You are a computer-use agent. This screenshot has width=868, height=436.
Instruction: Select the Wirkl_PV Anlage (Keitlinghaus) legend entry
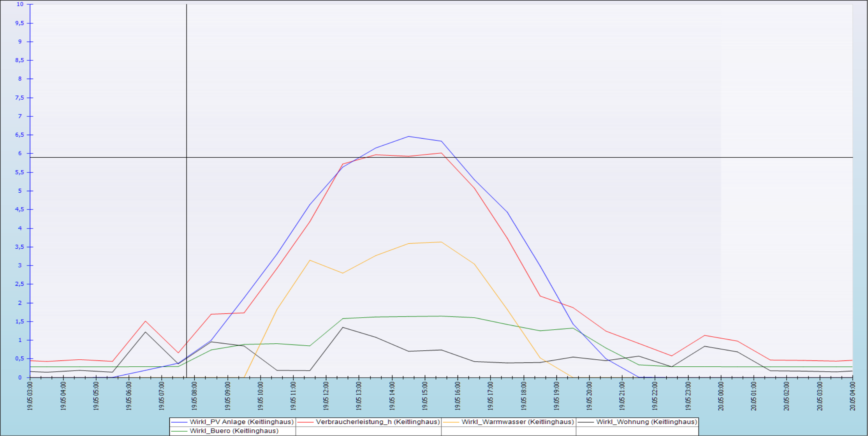pyautogui.click(x=232, y=422)
